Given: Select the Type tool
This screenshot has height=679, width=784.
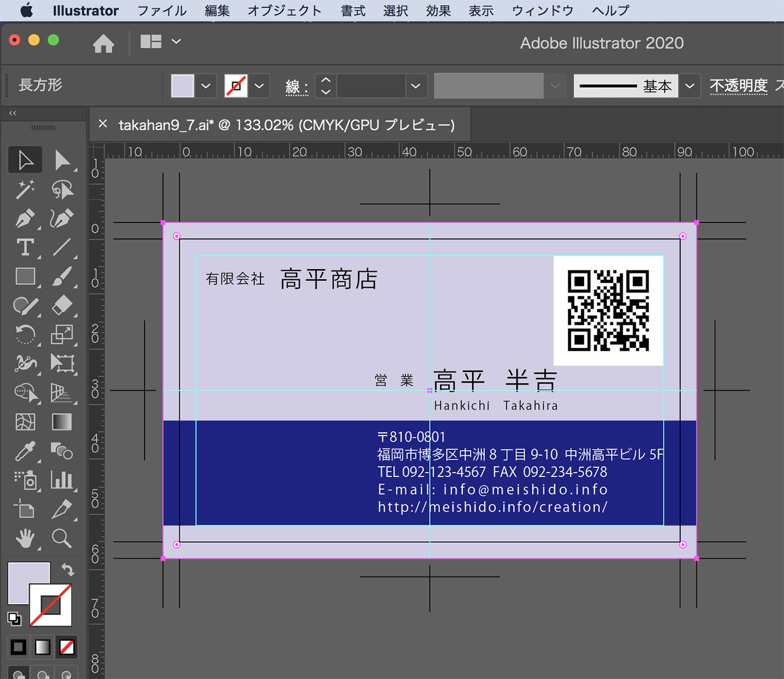Looking at the screenshot, I should pyautogui.click(x=25, y=247).
